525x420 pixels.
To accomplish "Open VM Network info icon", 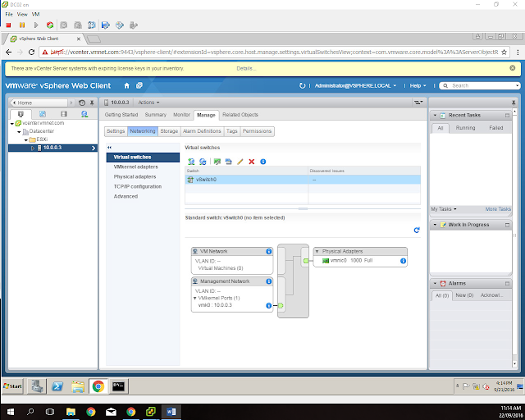I will (268, 251).
